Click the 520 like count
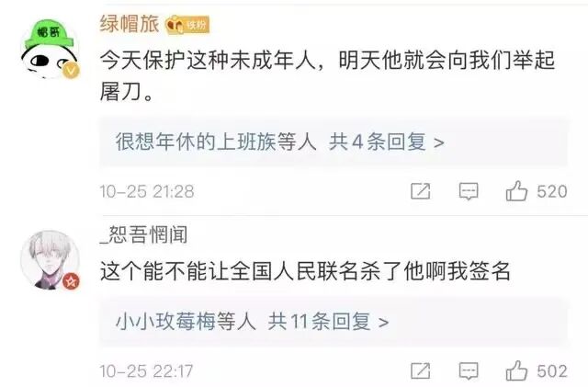The width and height of the screenshot is (588, 387). [551, 191]
